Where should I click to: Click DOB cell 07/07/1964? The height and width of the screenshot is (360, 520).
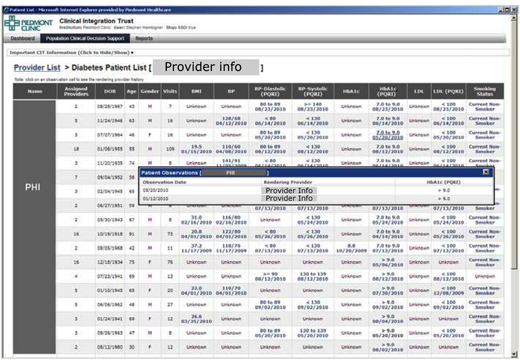coord(110,135)
